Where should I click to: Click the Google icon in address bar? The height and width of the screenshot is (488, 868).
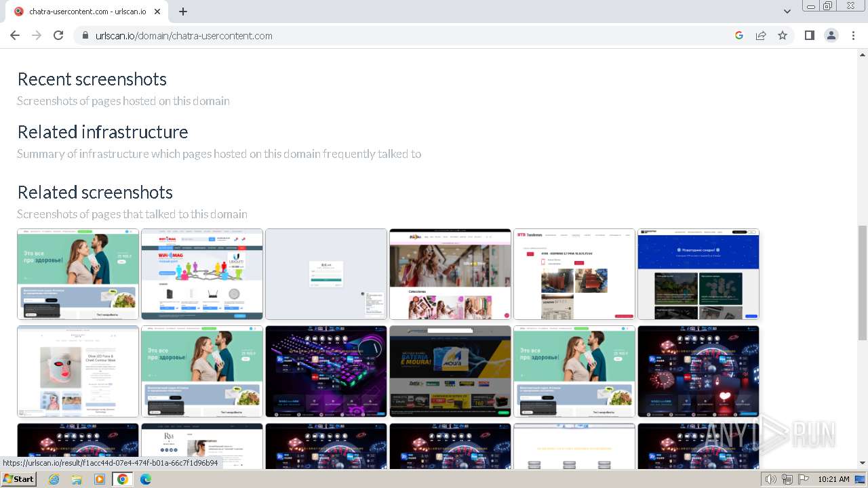point(739,35)
